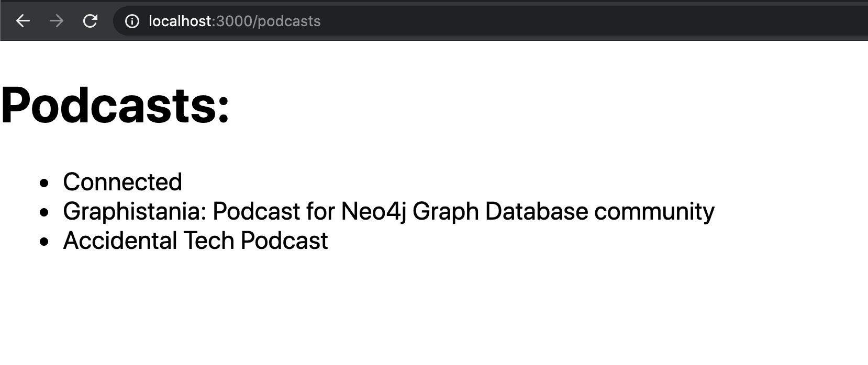Viewport: 868px width, 365px height.
Task: Click "localhost" in the address bar
Action: coord(180,21)
